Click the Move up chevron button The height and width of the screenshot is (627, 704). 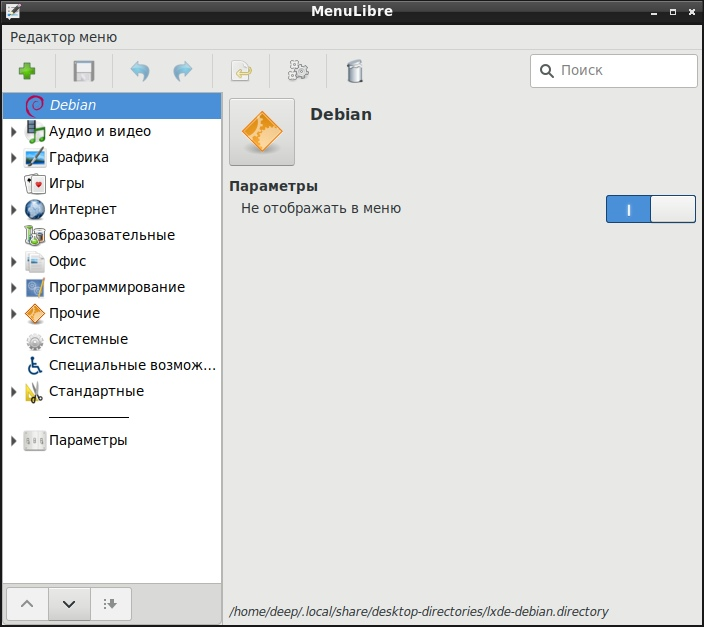[27, 604]
